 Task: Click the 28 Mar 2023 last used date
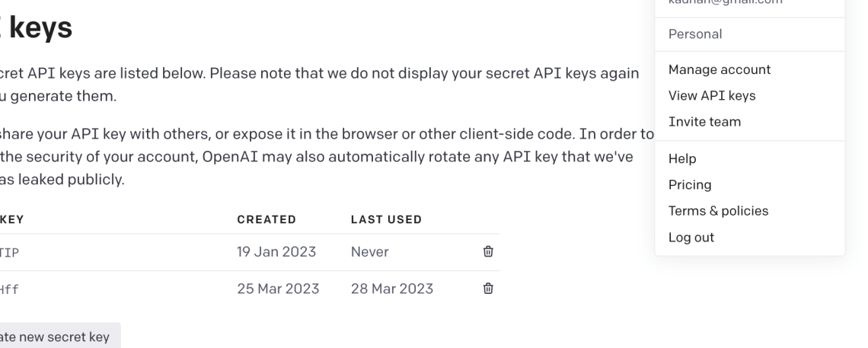coord(392,289)
